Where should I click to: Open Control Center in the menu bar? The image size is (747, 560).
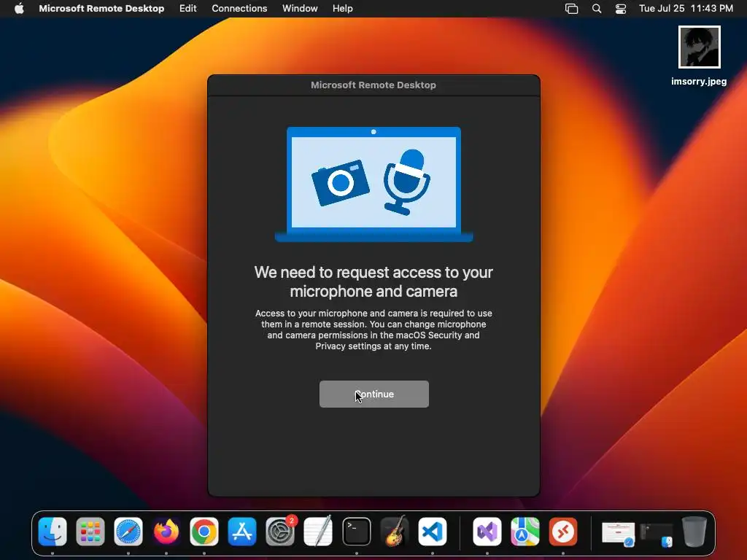(x=620, y=8)
